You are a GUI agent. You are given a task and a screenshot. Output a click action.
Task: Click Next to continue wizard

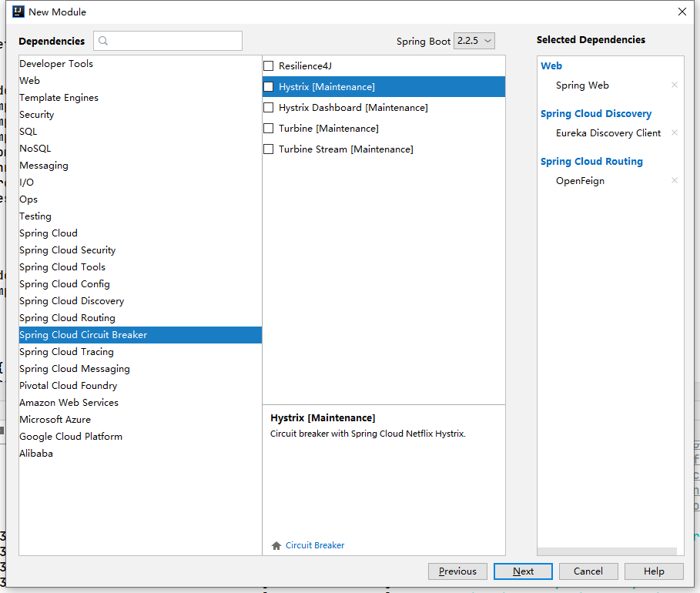[x=523, y=571]
